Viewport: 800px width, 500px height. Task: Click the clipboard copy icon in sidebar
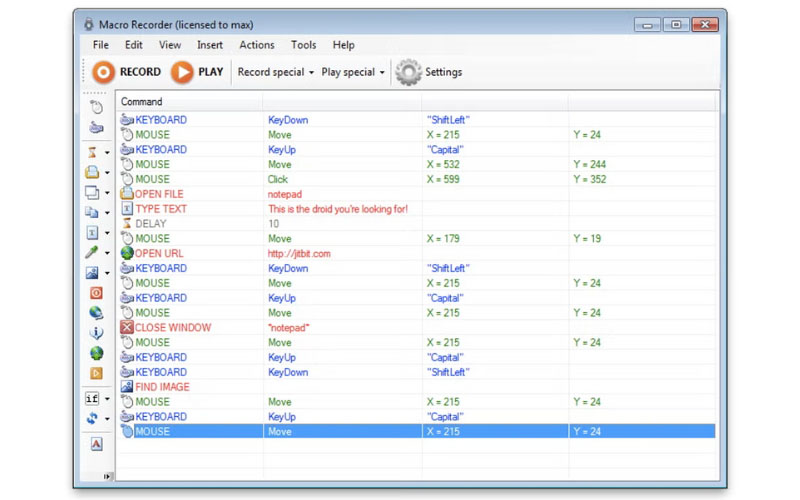[x=92, y=212]
